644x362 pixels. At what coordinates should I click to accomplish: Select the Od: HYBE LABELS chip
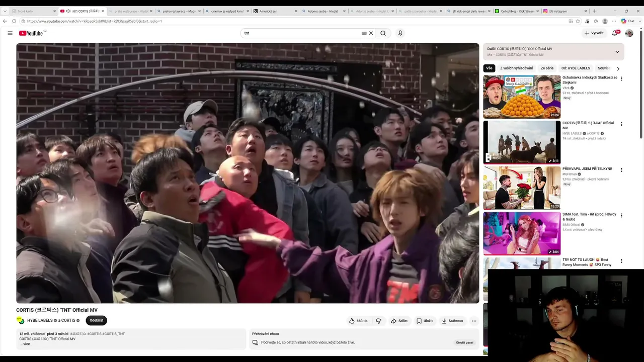coord(576,68)
